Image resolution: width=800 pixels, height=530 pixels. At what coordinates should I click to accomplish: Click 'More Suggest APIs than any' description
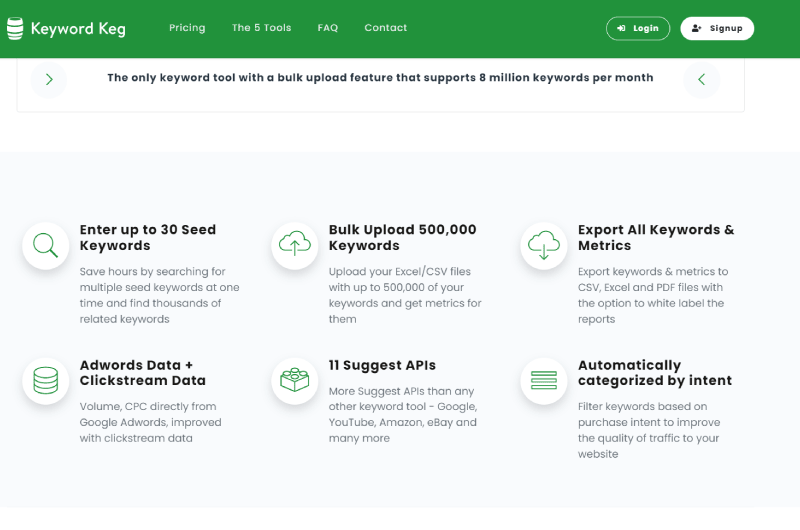click(403, 415)
